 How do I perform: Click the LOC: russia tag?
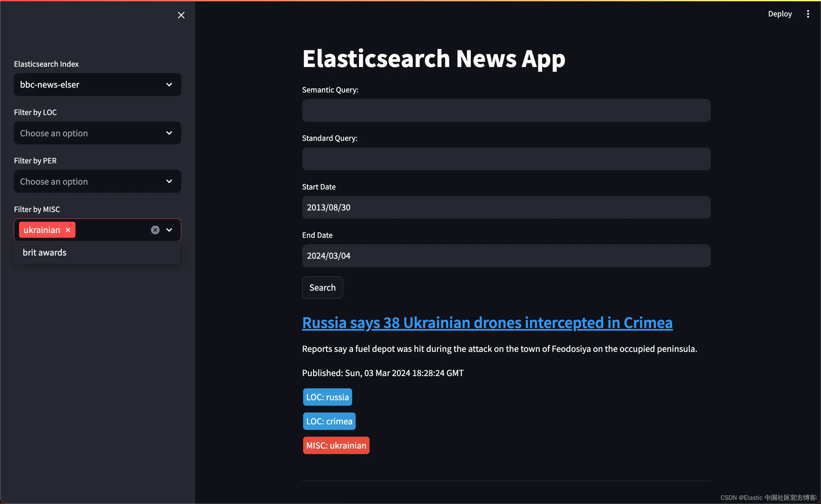[327, 397]
